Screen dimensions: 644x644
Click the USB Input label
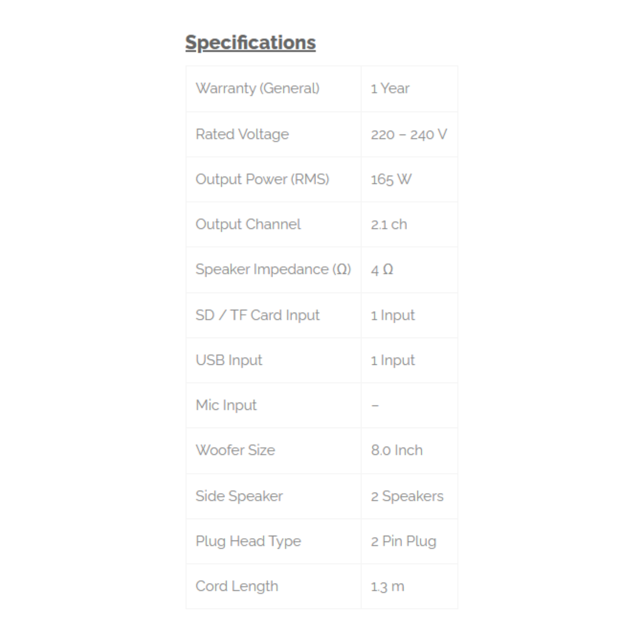229,360
